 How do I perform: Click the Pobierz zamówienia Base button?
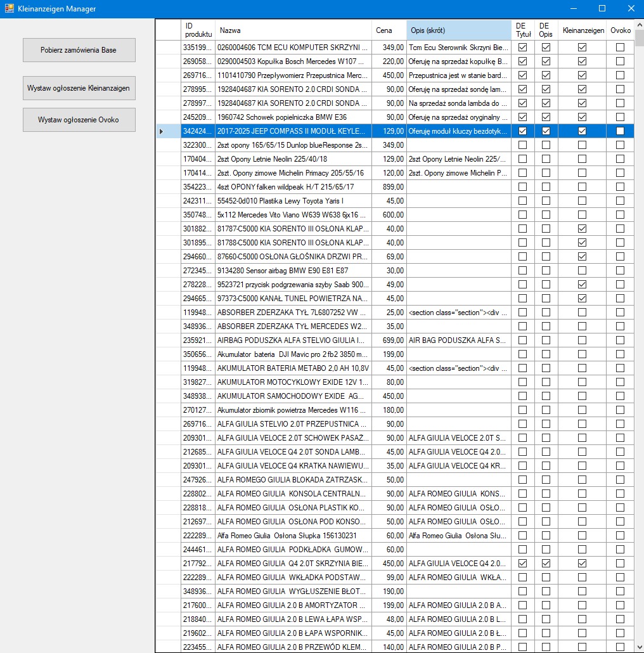pos(79,50)
